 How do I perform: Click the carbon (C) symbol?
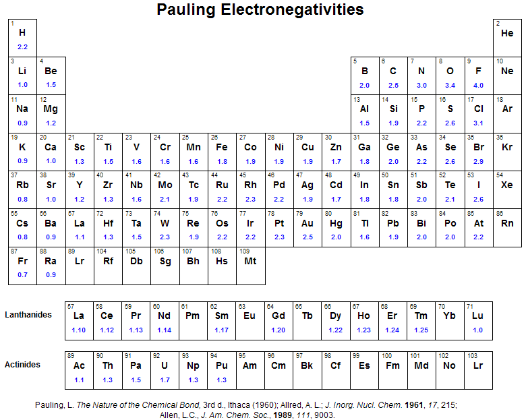pos(393,71)
